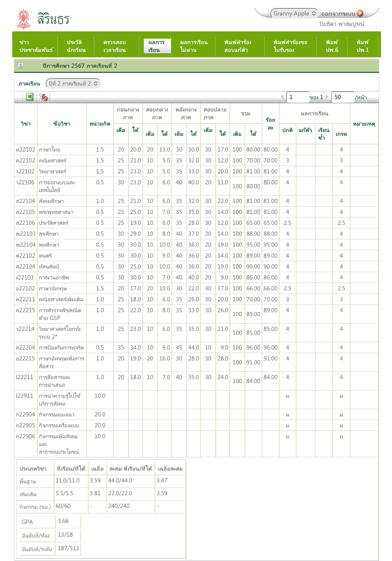Open ผลการเรียนไม่ผ่าน menu
Viewport: 392px width, 561px height.
(194, 46)
